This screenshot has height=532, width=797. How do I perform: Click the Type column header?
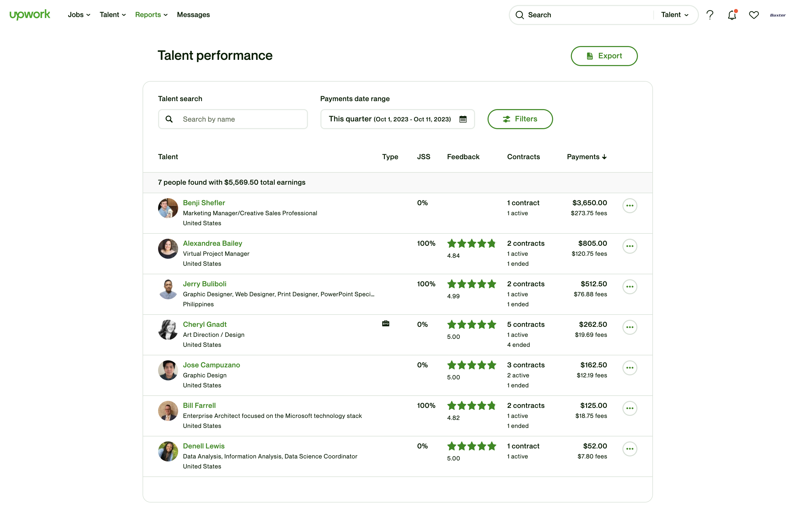pyautogui.click(x=390, y=157)
